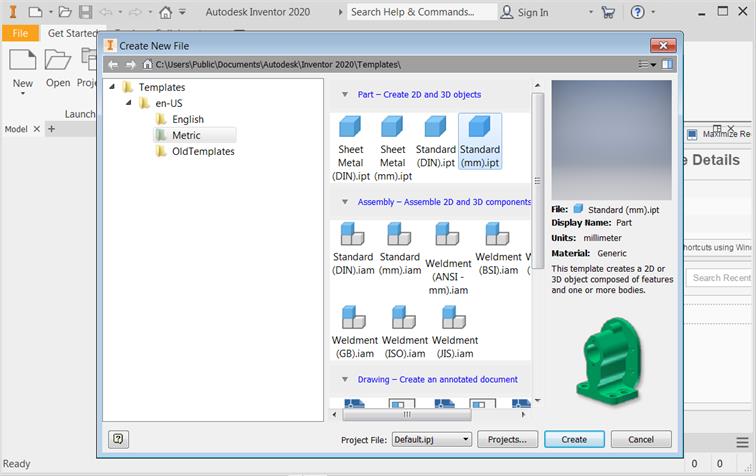Click the scroll-right arrow of template list
The width and height of the screenshot is (756, 476).
[x=524, y=414]
